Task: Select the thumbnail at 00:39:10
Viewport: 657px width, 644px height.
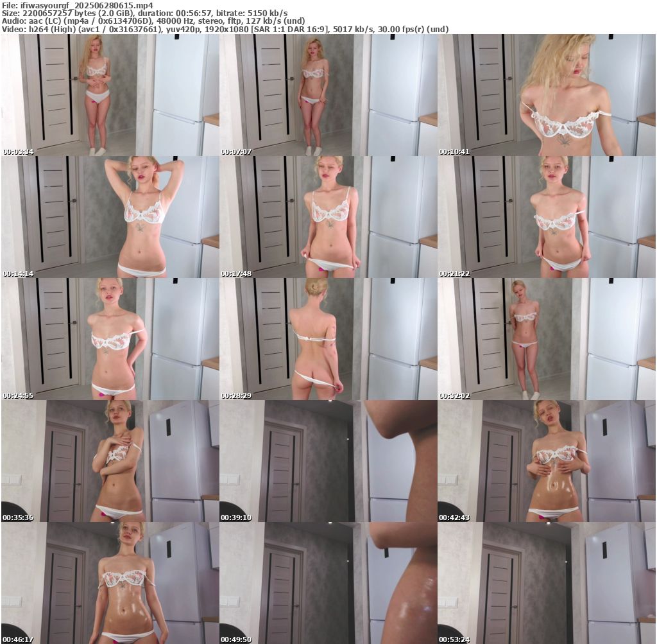Action: coord(328,461)
